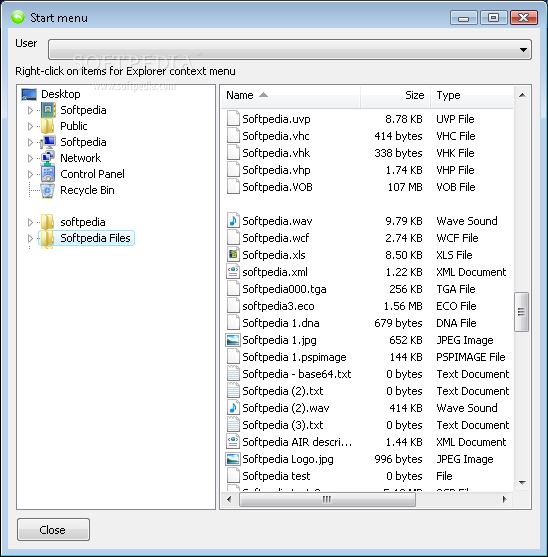Maximize the Start menu window
The image size is (548, 557).
pyautogui.click(x=493, y=17)
